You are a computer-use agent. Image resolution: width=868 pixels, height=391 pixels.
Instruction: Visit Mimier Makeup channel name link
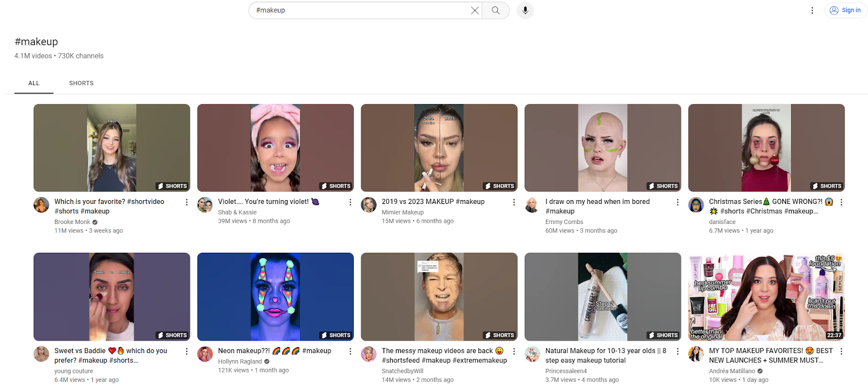point(403,213)
